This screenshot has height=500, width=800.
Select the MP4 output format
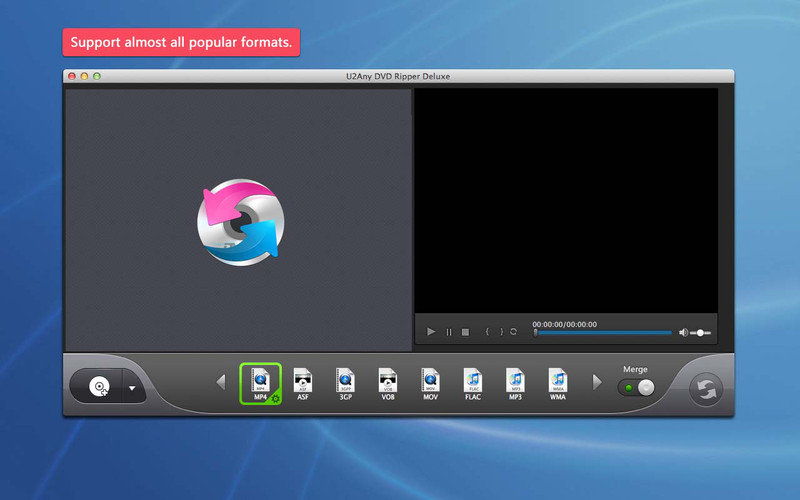tap(260, 384)
